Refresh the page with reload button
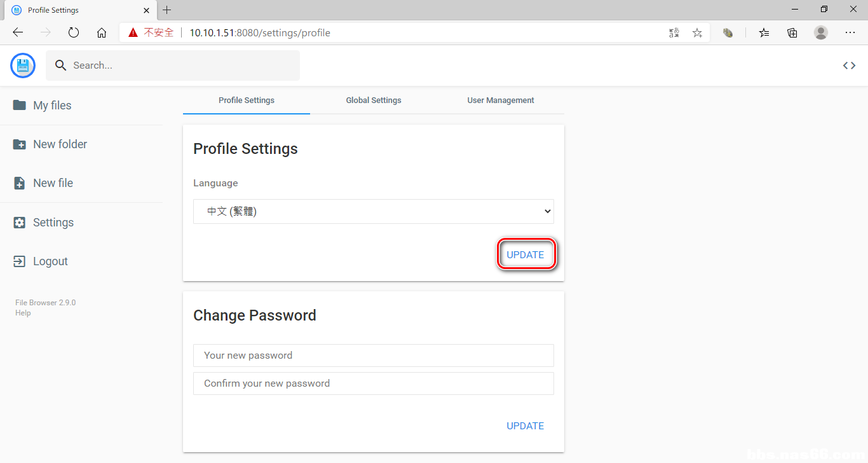Image resolution: width=868 pixels, height=463 pixels. click(x=74, y=33)
